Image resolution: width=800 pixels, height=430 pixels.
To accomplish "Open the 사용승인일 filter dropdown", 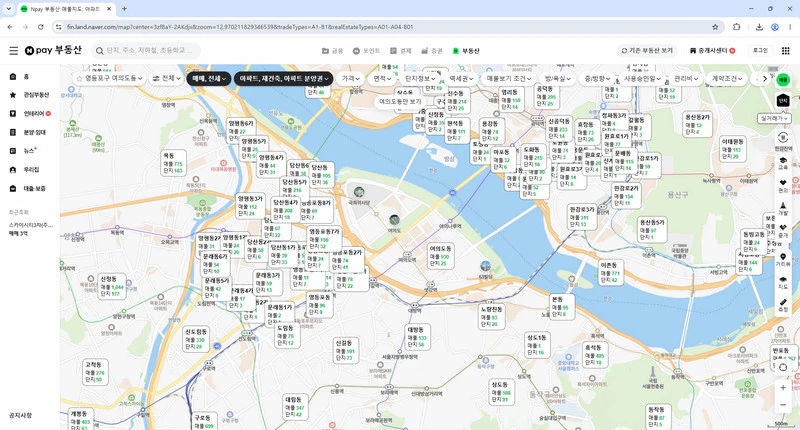I will pos(642,79).
